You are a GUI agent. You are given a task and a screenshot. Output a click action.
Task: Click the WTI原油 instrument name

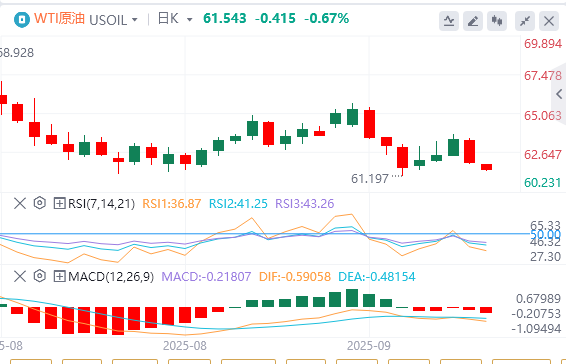(60, 18)
